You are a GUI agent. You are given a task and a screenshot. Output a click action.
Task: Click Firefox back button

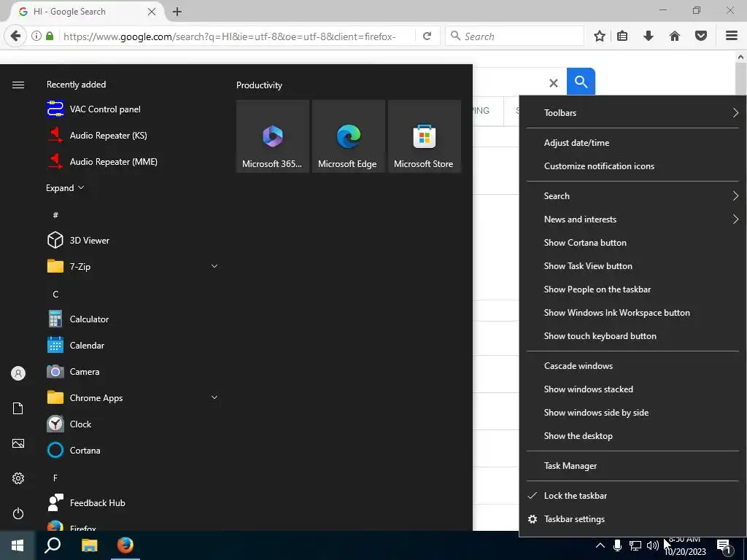[15, 36]
